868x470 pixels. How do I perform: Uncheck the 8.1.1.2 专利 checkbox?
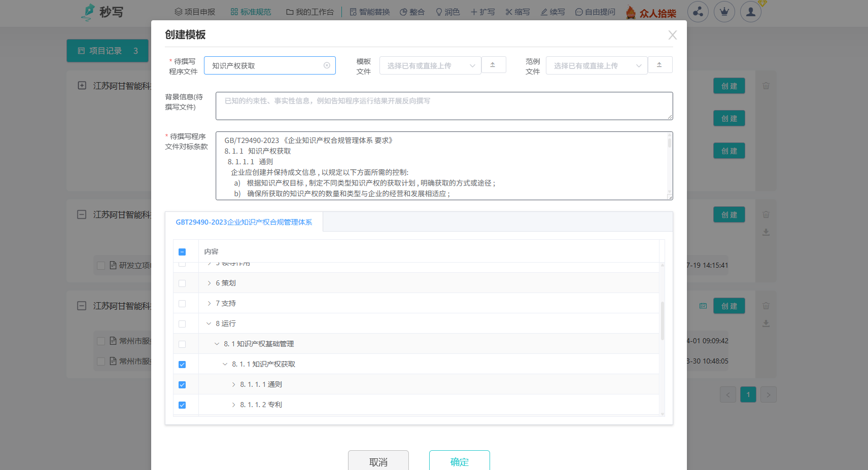[x=182, y=405]
